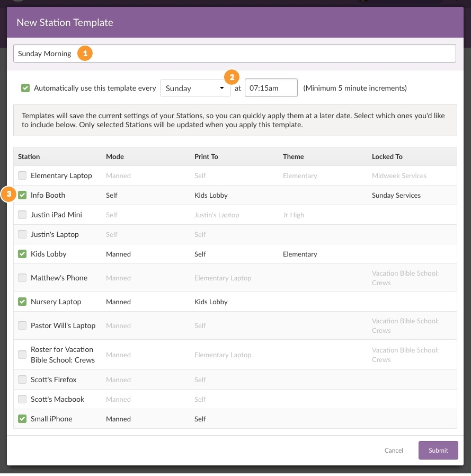Open the Sunday day-of-week dropdown

tap(195, 88)
